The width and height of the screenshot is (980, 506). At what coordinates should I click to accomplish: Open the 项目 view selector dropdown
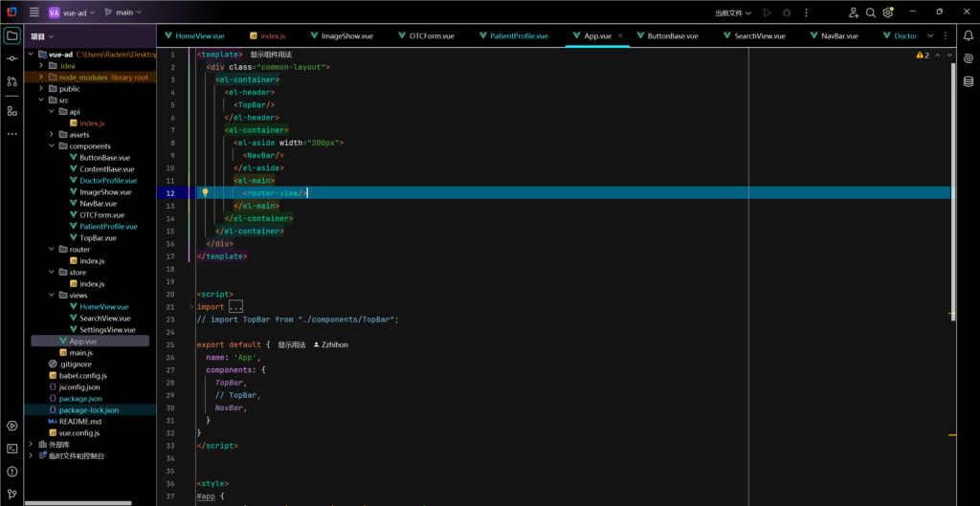(x=42, y=37)
